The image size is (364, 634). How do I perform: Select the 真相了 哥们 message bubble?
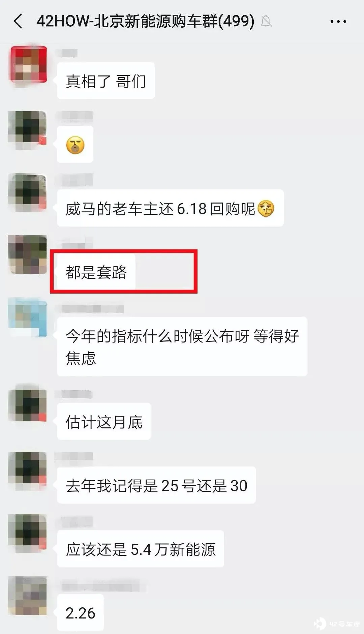106,81
